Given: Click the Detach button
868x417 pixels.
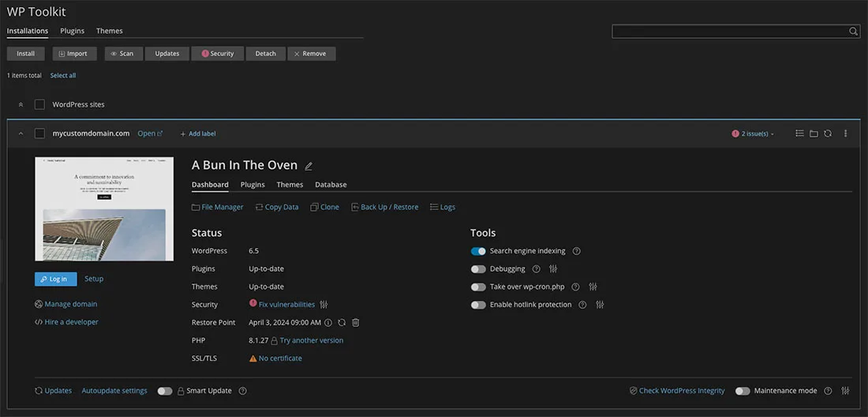Looking at the screenshot, I should coord(266,54).
